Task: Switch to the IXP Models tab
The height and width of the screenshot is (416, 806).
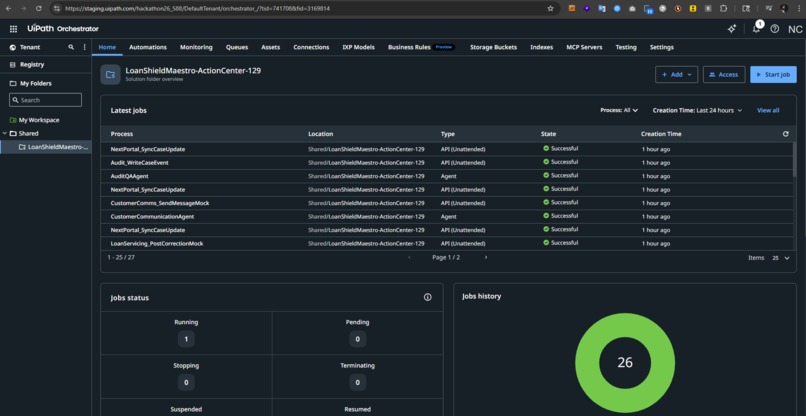Action: click(358, 47)
